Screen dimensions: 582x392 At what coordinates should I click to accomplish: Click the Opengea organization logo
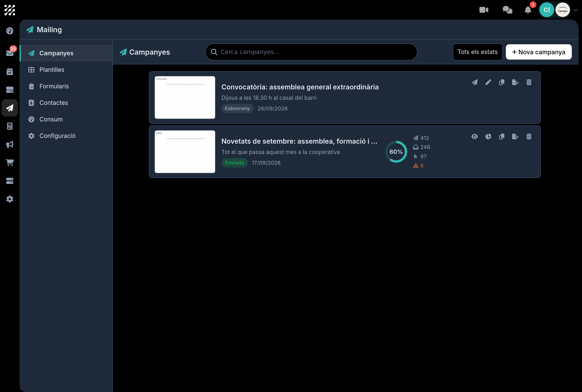point(562,10)
